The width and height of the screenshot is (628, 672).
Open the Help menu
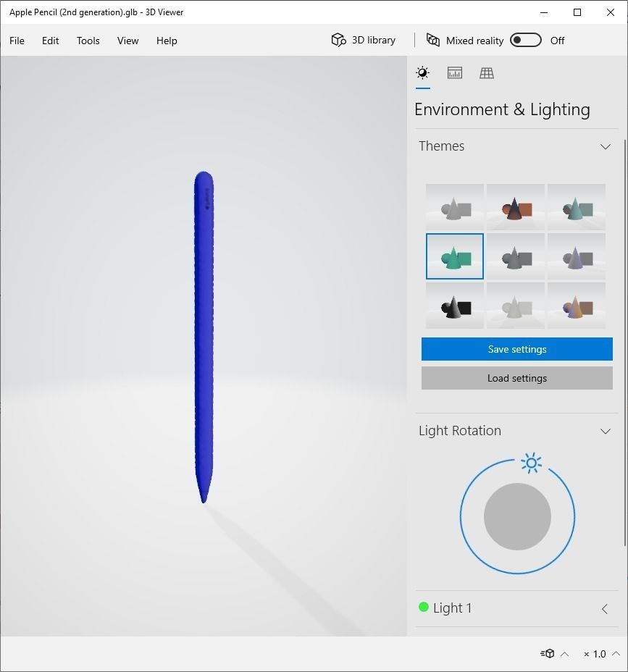pos(167,41)
